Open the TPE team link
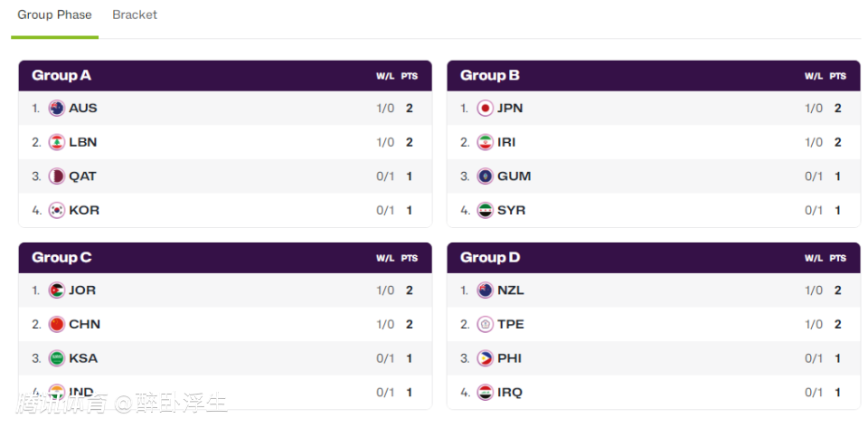868x428 pixels. coord(511,324)
